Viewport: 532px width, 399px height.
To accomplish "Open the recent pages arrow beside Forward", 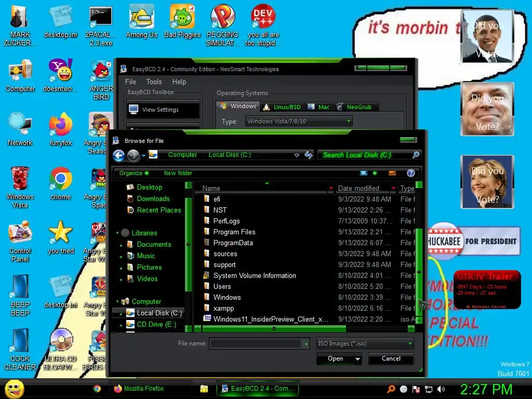I will point(143,156).
